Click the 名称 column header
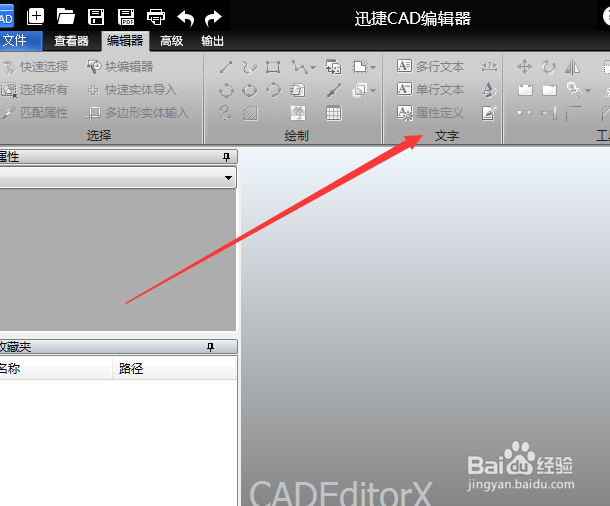Viewport: 610px width, 506px height. click(56, 368)
